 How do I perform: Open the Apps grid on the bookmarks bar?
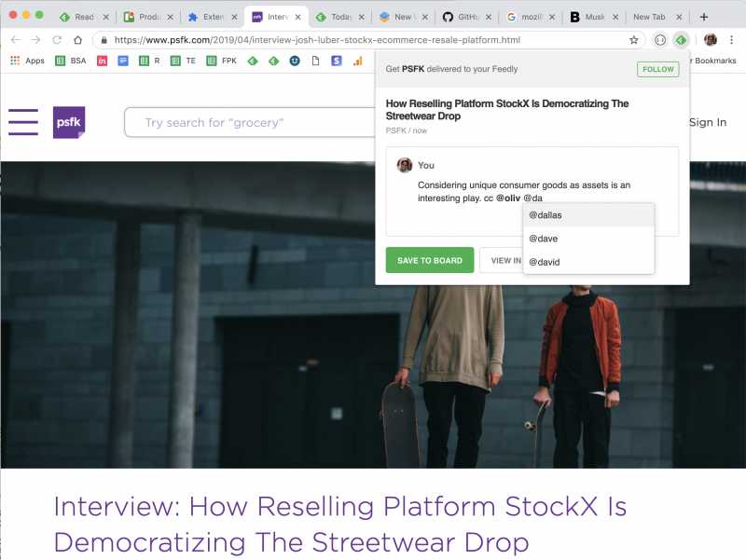point(16,61)
